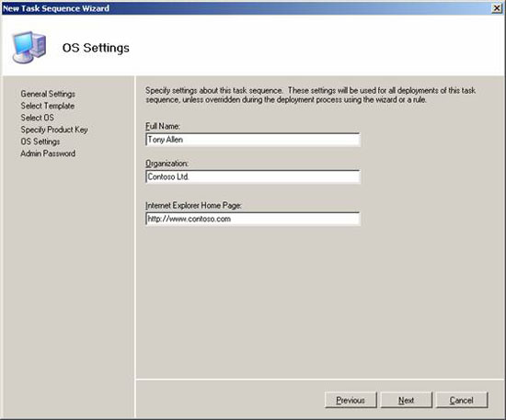Click the Internet Explorer Home Page label
Viewport: 506px width, 420px height.
point(193,205)
